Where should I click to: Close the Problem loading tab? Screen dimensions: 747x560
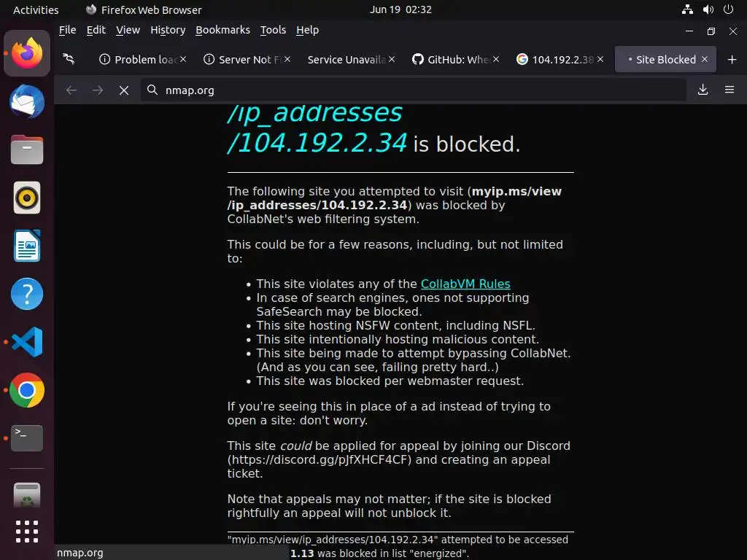point(183,59)
